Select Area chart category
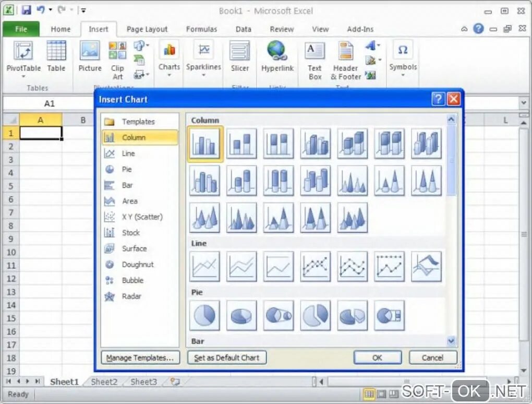Image resolution: width=532 pixels, height=404 pixels. click(140, 201)
